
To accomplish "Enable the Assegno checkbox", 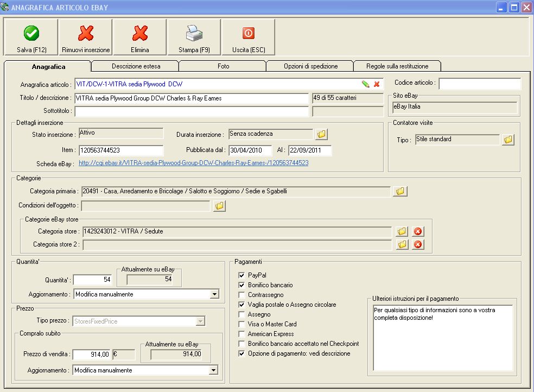I will [x=242, y=314].
